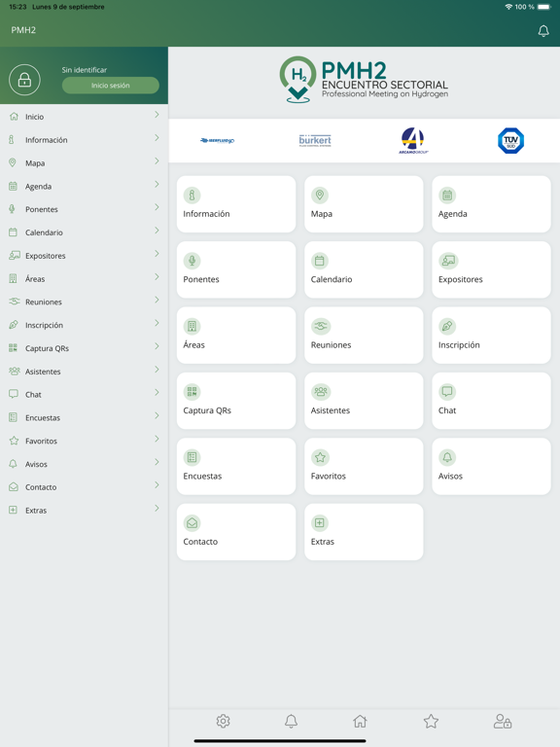
Task: Expand the Expositores chevron in sidebar
Action: (157, 254)
